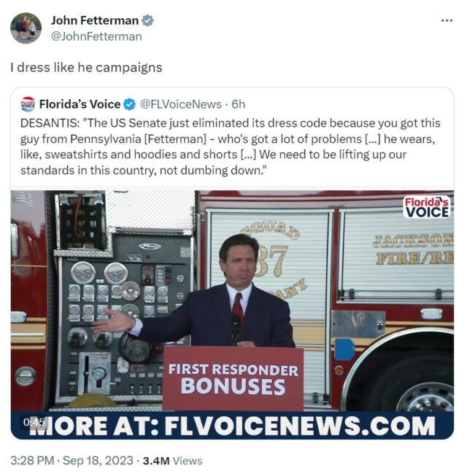Open the Florida's Voice display name link

(80, 104)
